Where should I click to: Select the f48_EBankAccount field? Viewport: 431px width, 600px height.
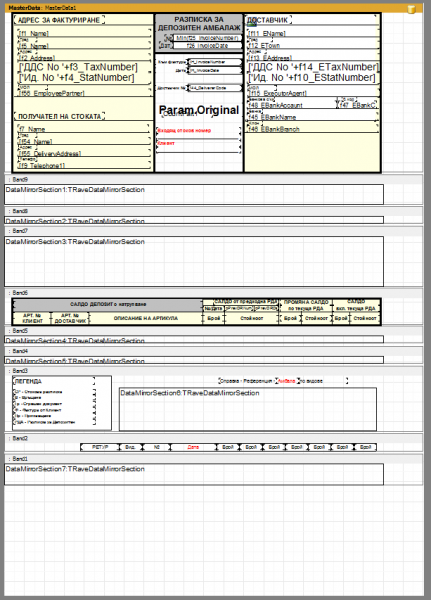(x=292, y=104)
